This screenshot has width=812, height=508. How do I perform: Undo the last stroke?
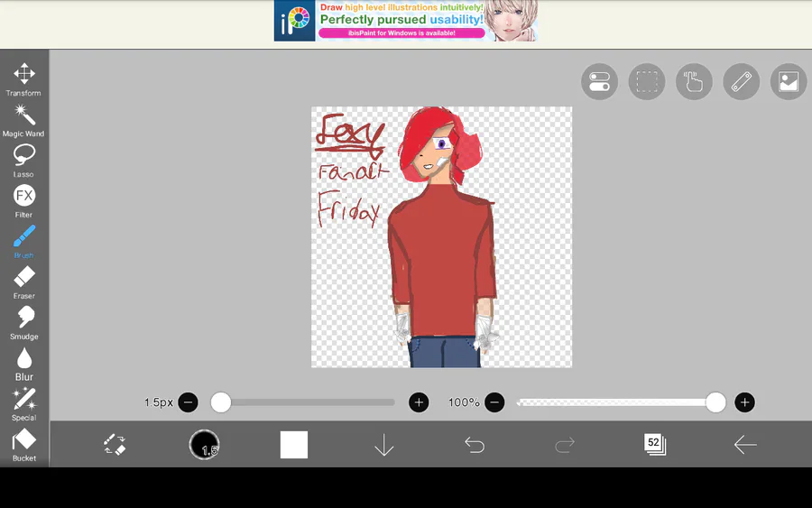pos(475,445)
